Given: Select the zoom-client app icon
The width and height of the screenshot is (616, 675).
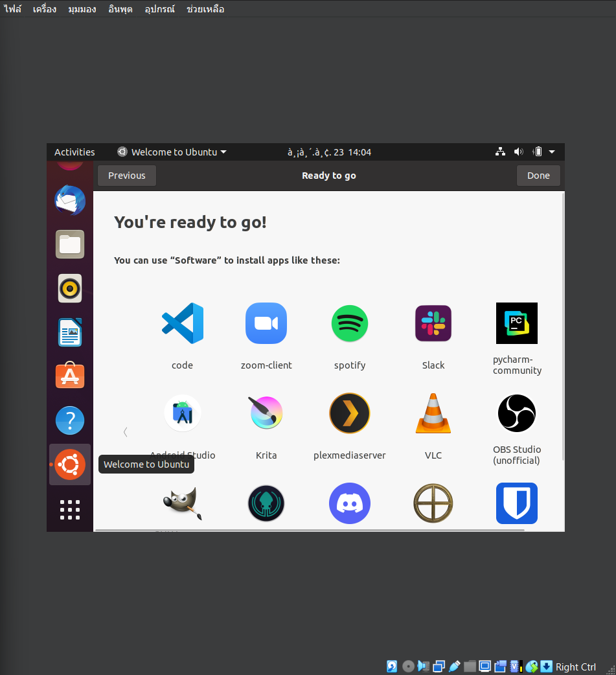Looking at the screenshot, I should 266,323.
